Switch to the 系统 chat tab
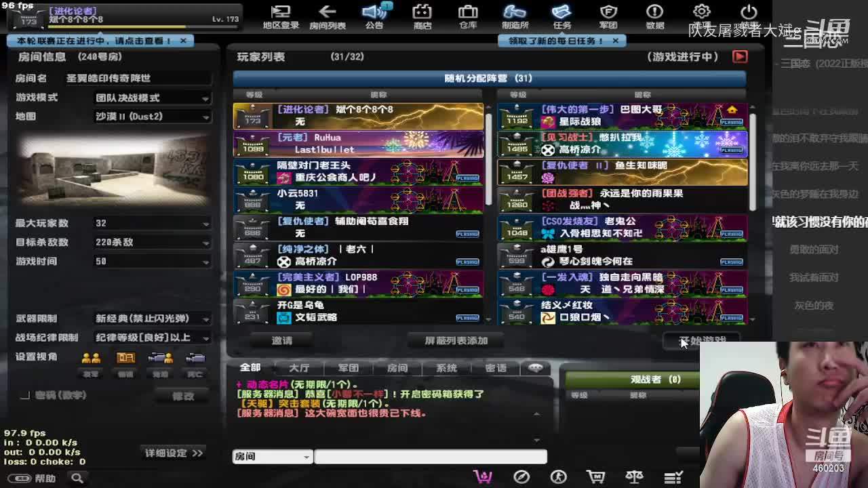Image resolution: width=868 pixels, height=488 pixels. click(x=446, y=368)
